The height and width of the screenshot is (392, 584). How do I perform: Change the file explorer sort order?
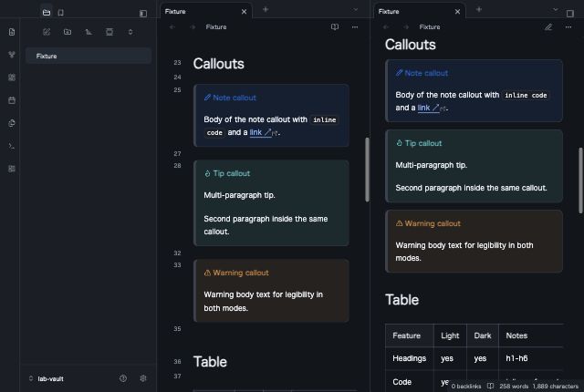click(89, 32)
